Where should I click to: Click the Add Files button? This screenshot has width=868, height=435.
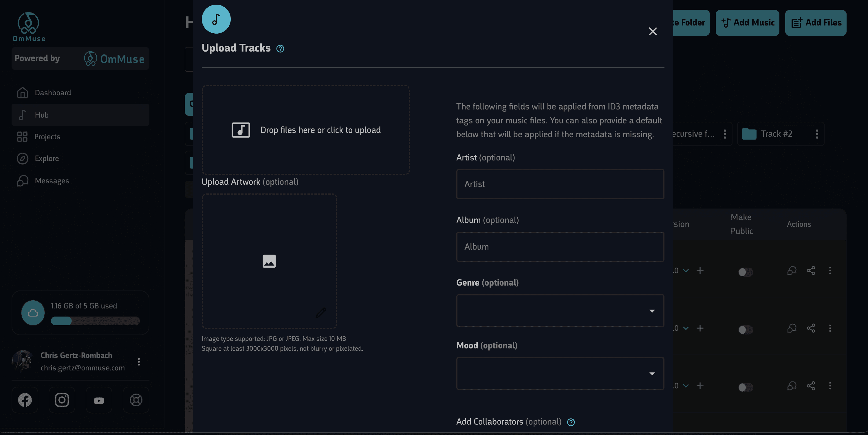click(815, 23)
